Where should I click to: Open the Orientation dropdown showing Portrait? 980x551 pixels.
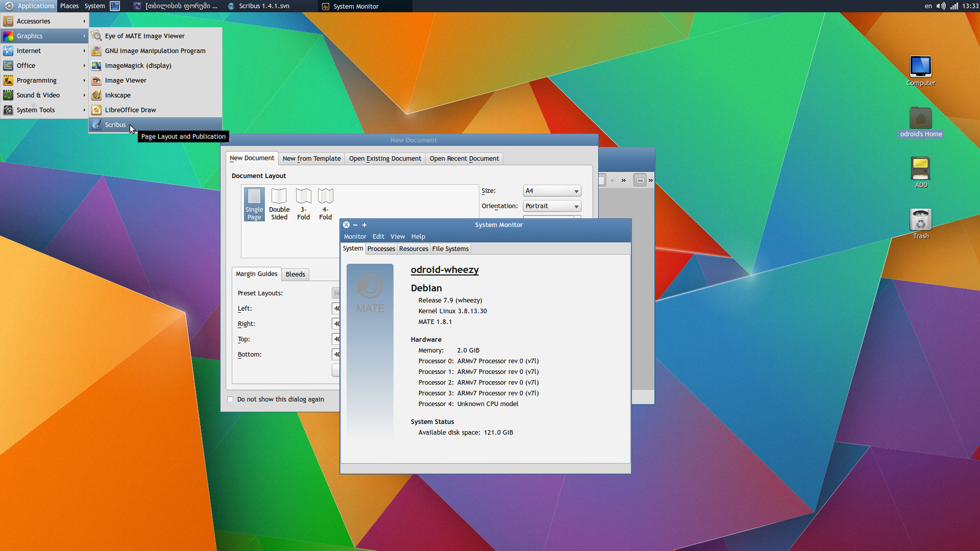point(552,206)
